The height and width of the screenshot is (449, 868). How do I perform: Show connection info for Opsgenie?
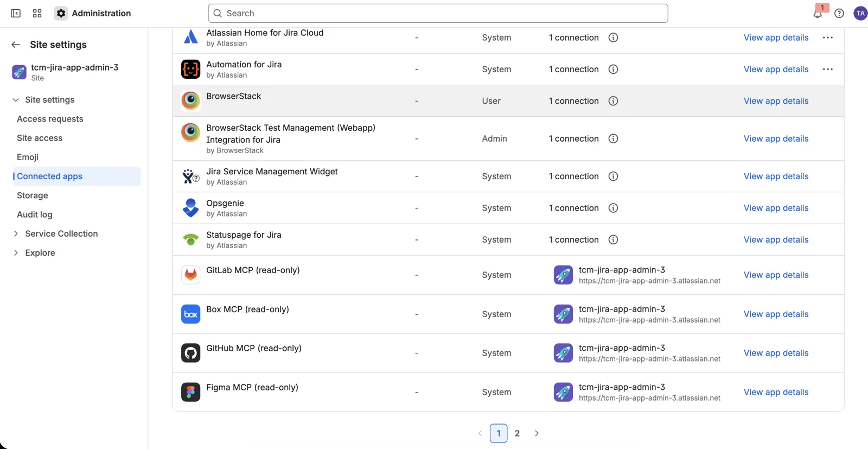pos(613,208)
